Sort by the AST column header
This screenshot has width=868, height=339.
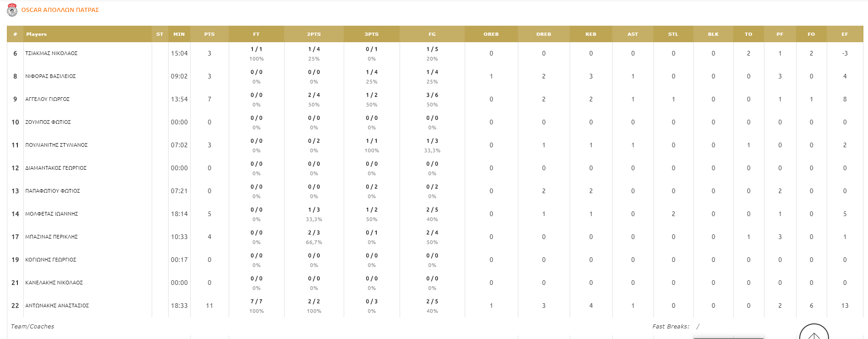(632, 34)
